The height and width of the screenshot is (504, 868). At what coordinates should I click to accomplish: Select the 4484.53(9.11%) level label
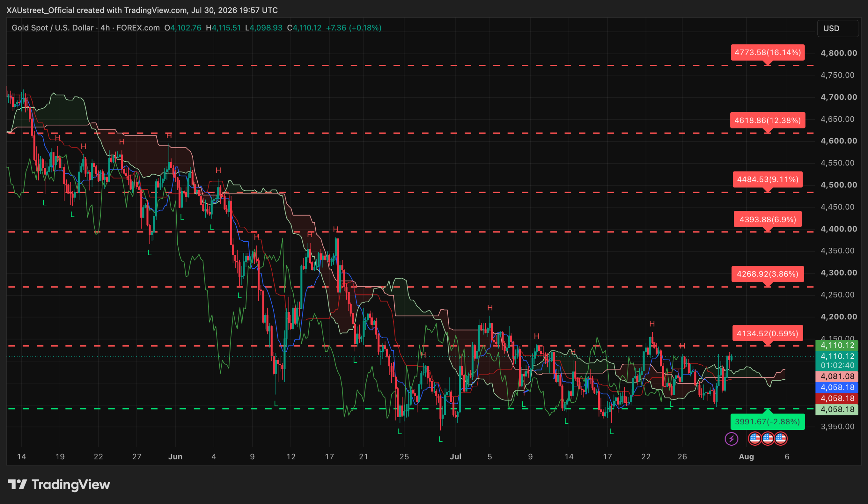click(x=768, y=180)
